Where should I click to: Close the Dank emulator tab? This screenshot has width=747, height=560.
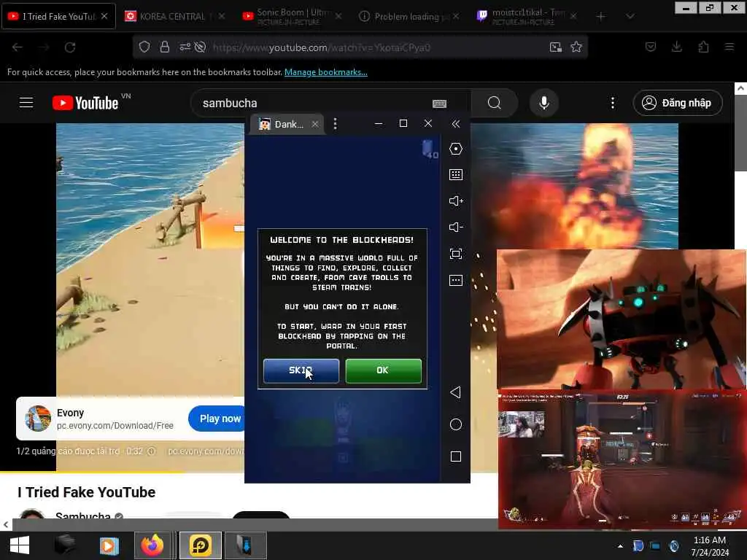pyautogui.click(x=315, y=124)
